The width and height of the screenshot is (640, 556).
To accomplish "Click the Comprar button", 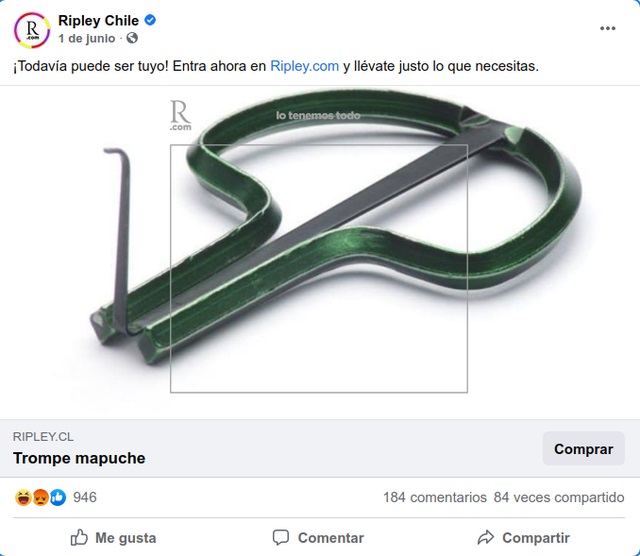I will pyautogui.click(x=584, y=449).
